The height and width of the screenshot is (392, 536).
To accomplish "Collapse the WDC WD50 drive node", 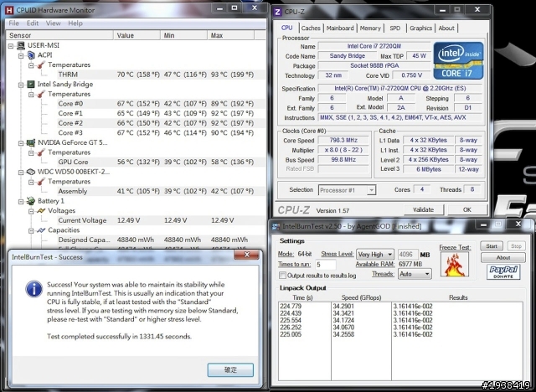I will tap(21, 172).
